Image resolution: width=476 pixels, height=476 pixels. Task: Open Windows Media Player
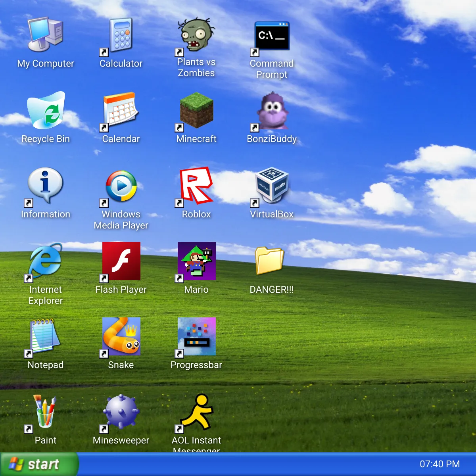(x=121, y=185)
